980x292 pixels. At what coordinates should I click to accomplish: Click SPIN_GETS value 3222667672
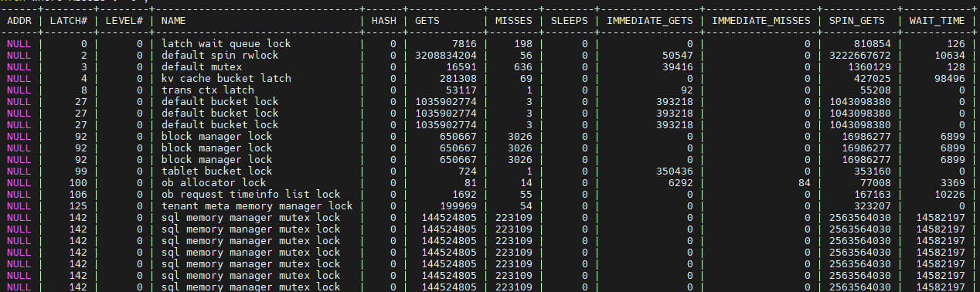[x=860, y=56]
